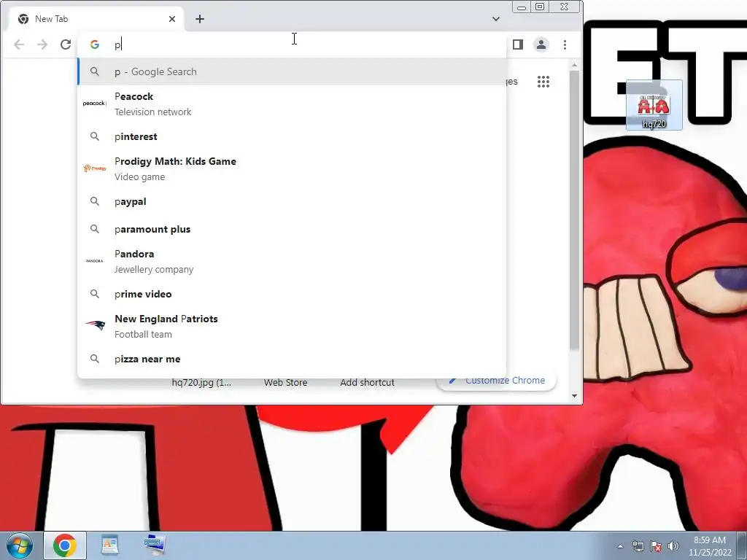Open the hq720.jpg shortcut
The height and width of the screenshot is (560, 747).
[201, 382]
